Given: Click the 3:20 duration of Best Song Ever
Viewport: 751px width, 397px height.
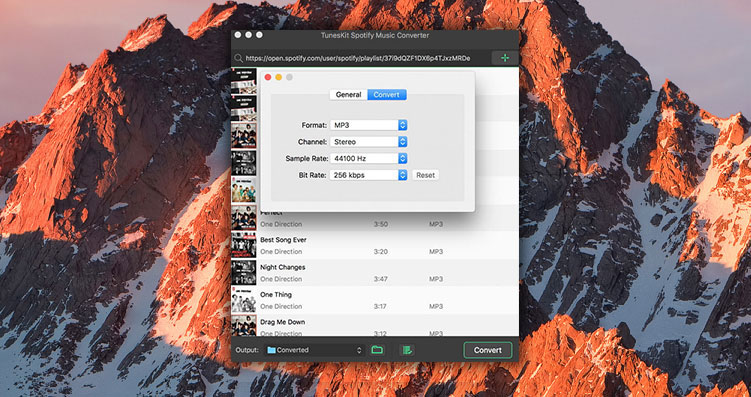Looking at the screenshot, I should pyautogui.click(x=381, y=251).
